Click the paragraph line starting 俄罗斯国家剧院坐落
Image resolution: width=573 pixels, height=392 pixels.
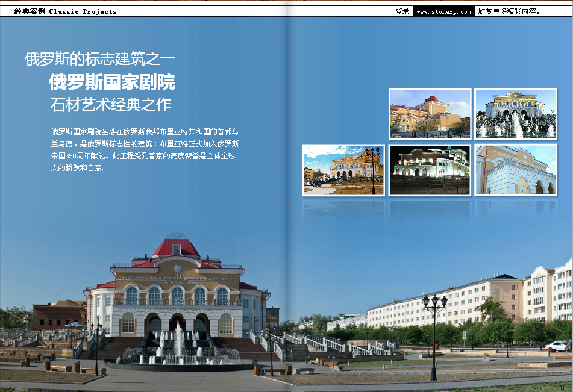pos(145,131)
